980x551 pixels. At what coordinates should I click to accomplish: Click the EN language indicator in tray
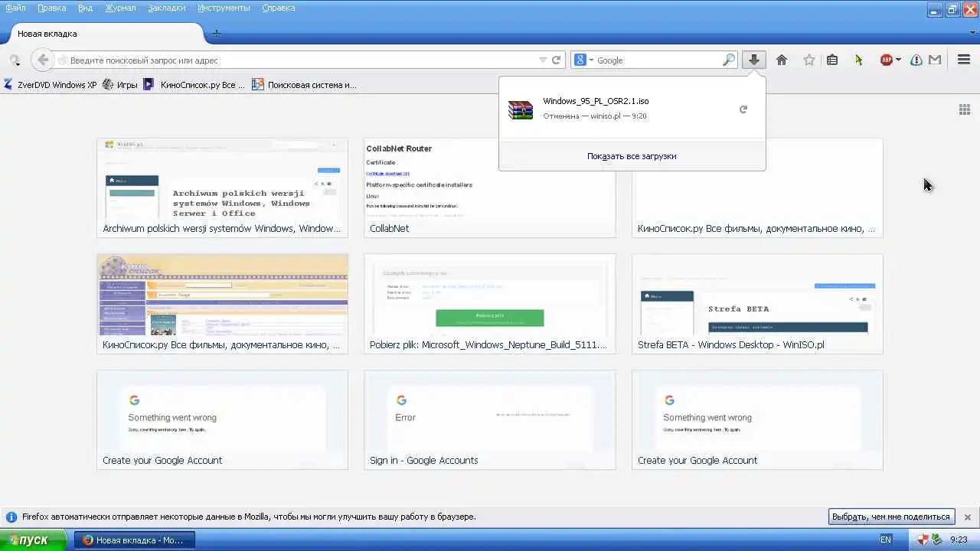click(886, 540)
